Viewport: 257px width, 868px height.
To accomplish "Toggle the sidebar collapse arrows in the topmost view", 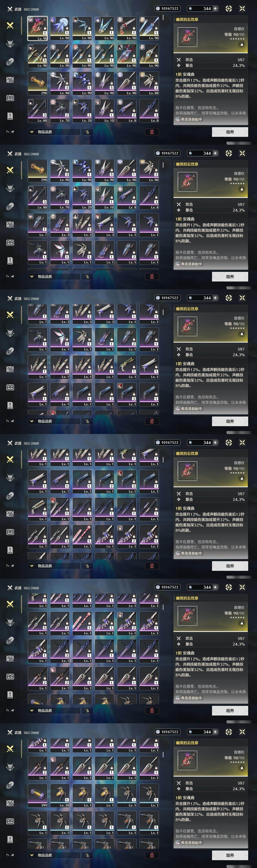I will (x=10, y=132).
